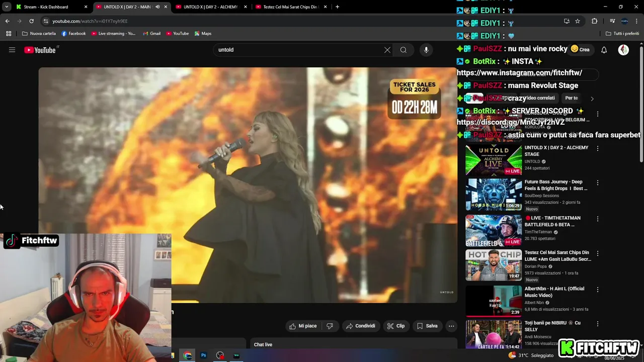This screenshot has height=362, width=644.
Task: Open the Battlefield 6 live thumbnail
Action: point(494,230)
